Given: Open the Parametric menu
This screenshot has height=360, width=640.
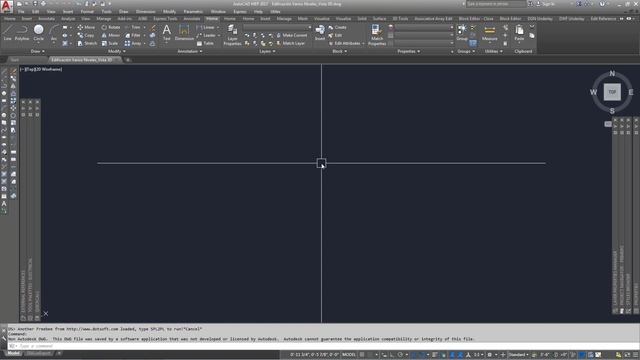Looking at the screenshot, I should coord(193,11).
